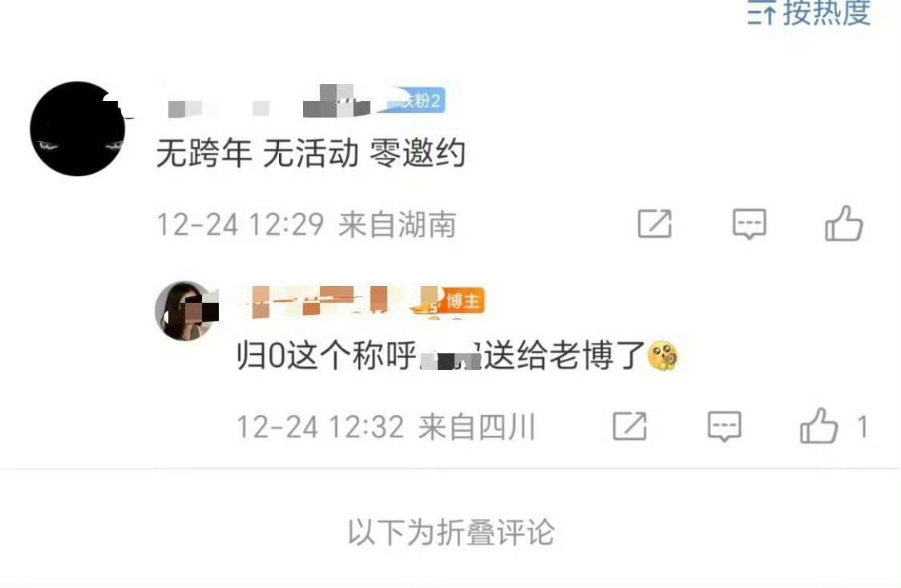
Task: Repost the reply from 四川 using the share icon
Action: [630, 426]
